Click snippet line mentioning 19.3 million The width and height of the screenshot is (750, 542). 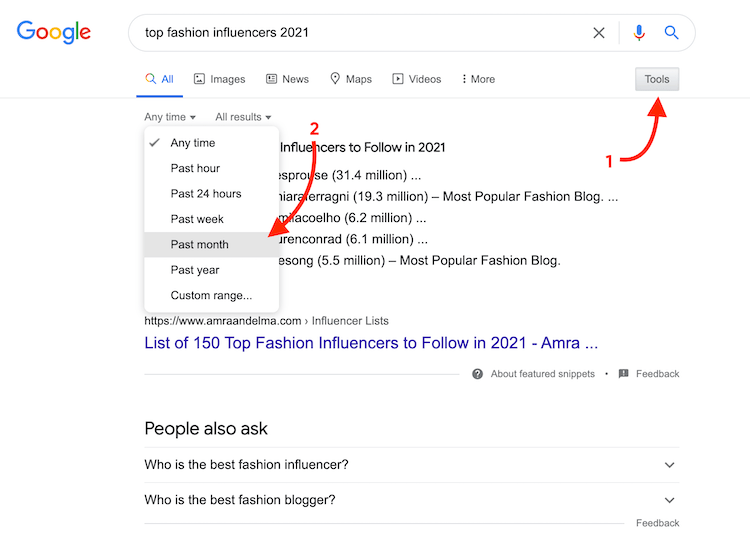(448, 197)
